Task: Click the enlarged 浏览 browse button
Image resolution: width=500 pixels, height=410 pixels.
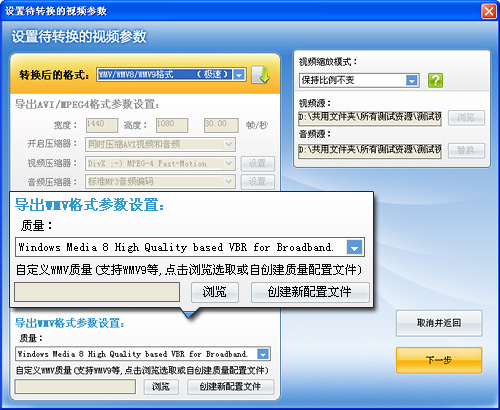Action: 215,292
